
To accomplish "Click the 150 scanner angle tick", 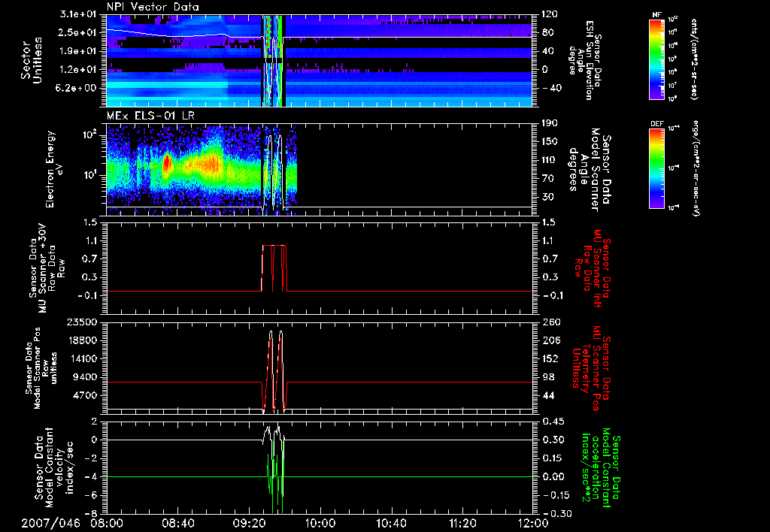I will coord(550,141).
